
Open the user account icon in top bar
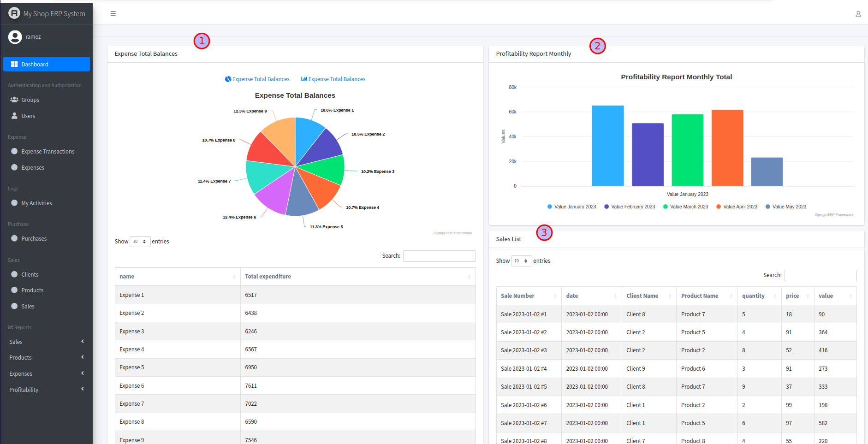pos(858,14)
